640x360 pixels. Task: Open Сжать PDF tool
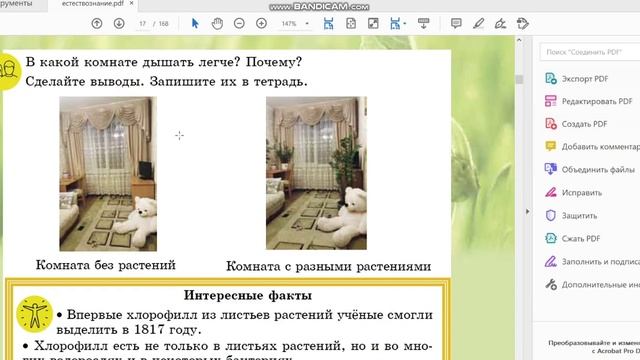click(x=573, y=238)
